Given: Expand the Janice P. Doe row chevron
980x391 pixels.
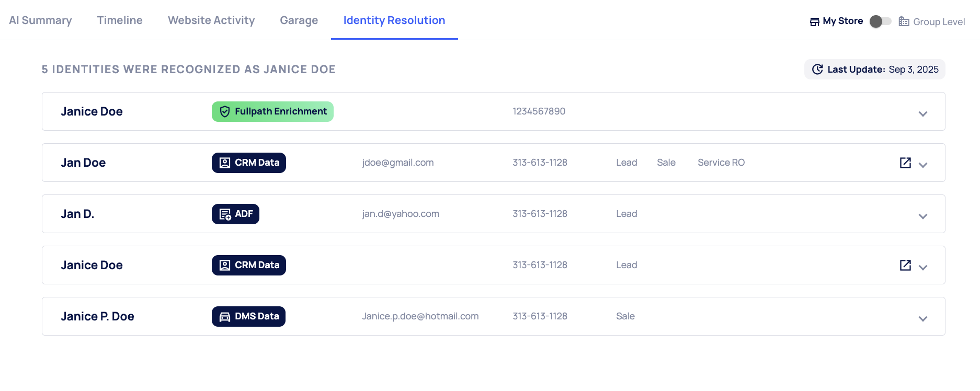Looking at the screenshot, I should [x=923, y=319].
